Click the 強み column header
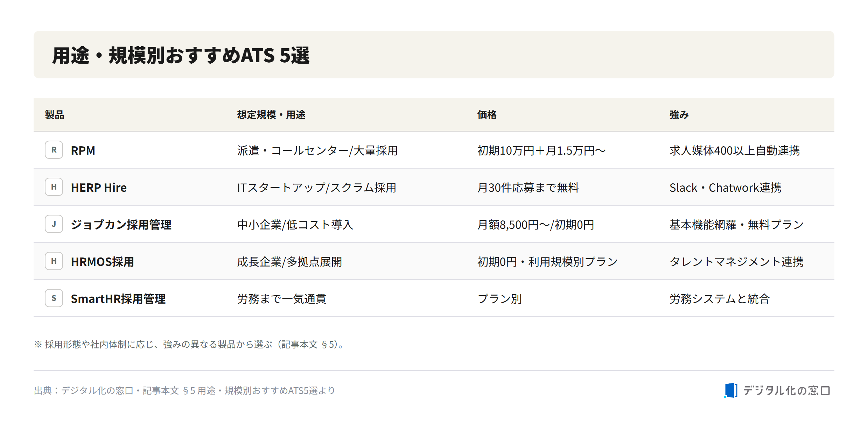The width and height of the screenshot is (868, 431). point(679,115)
